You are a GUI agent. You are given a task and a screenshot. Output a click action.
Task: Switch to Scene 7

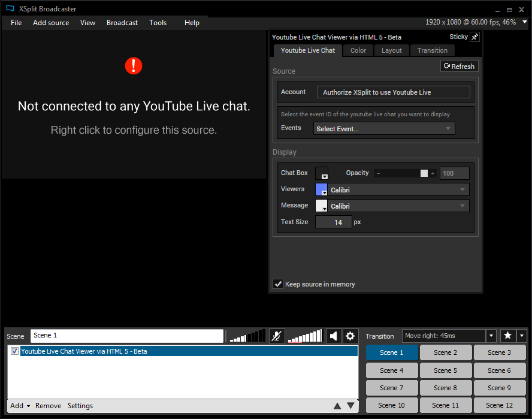point(392,388)
